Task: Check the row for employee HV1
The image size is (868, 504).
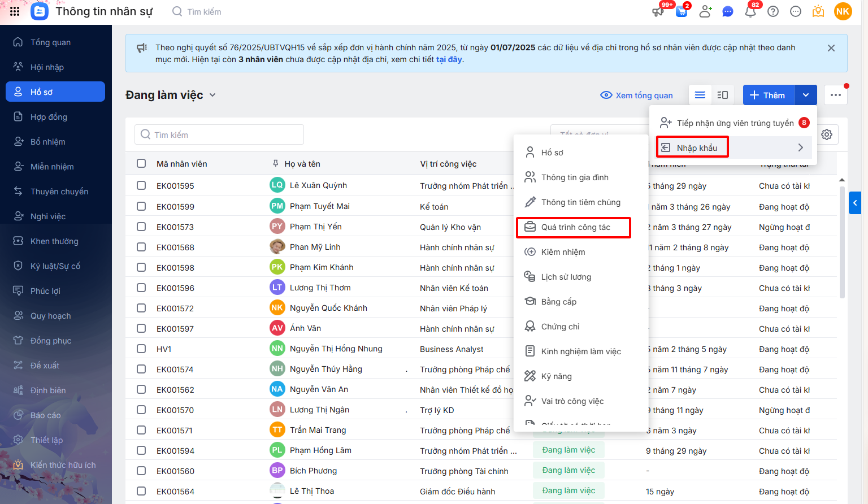Action: point(141,349)
